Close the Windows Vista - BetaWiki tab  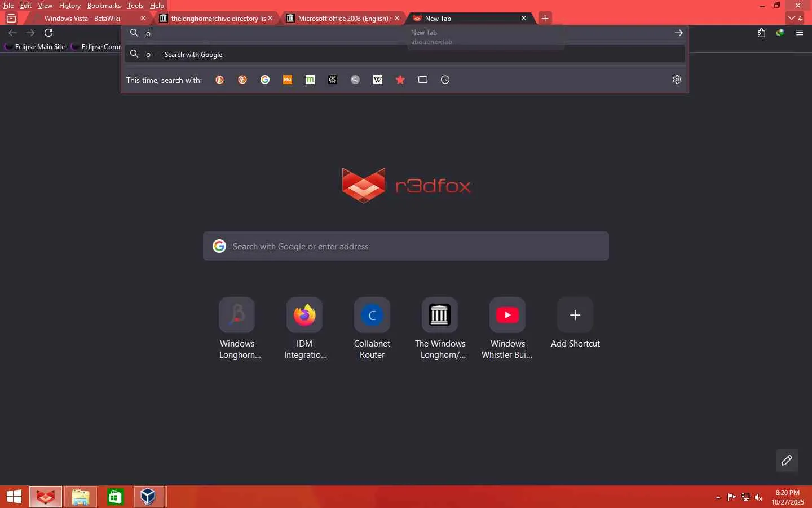pos(143,19)
